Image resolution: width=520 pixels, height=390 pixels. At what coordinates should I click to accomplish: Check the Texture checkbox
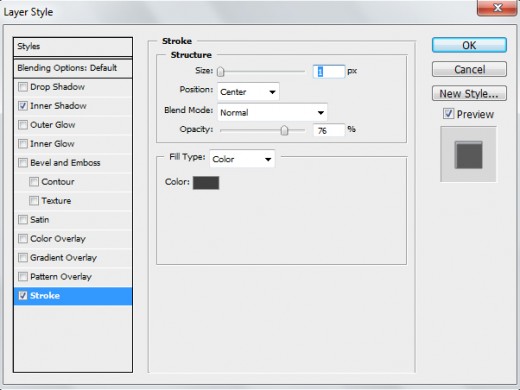coord(34,201)
